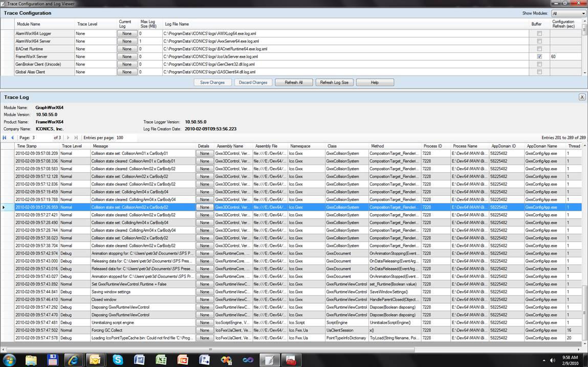Open Microsoft Word from the taskbar

[139, 359]
